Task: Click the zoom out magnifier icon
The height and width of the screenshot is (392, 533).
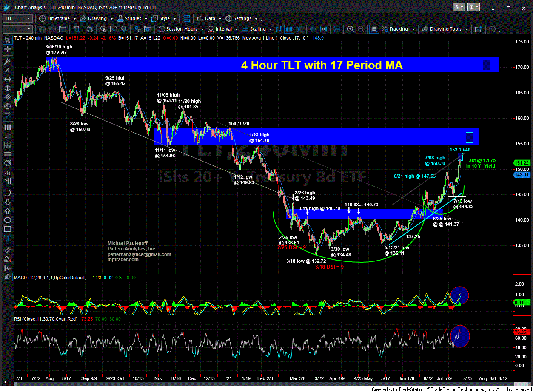Action: click(x=360, y=29)
